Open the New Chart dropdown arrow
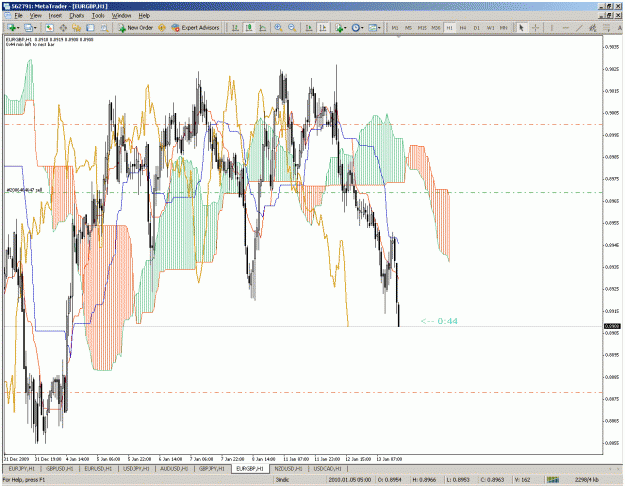This screenshot has width=625, height=486. click(x=18, y=28)
